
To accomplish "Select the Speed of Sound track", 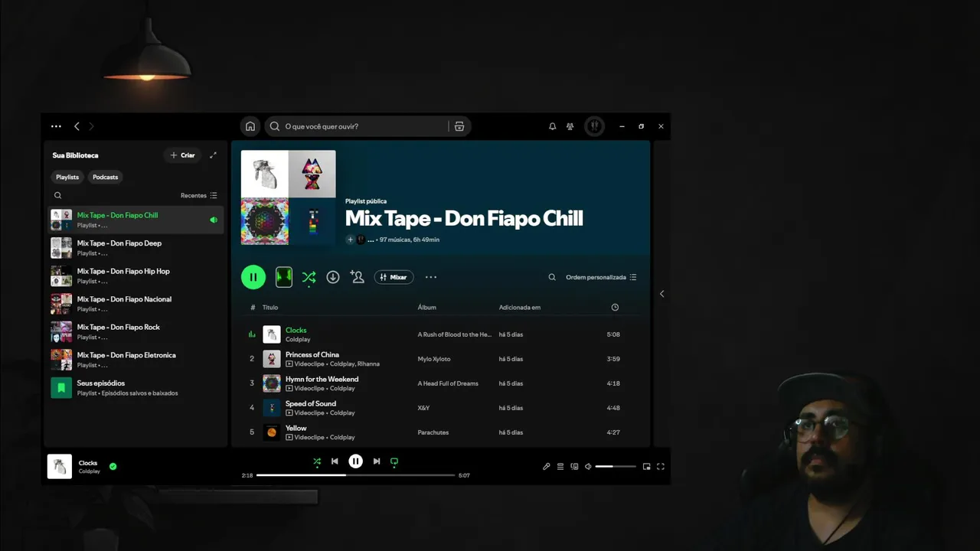I will point(441,408).
